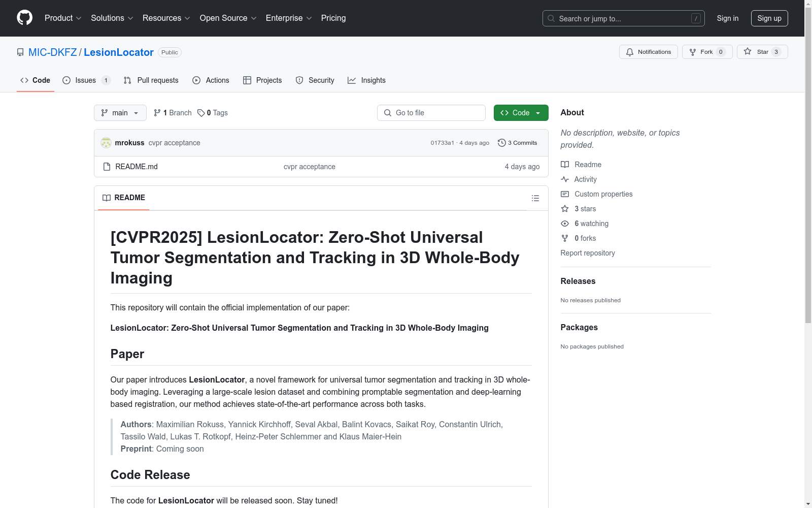Open the Issues tab
The image size is (812, 508).
pos(86,80)
